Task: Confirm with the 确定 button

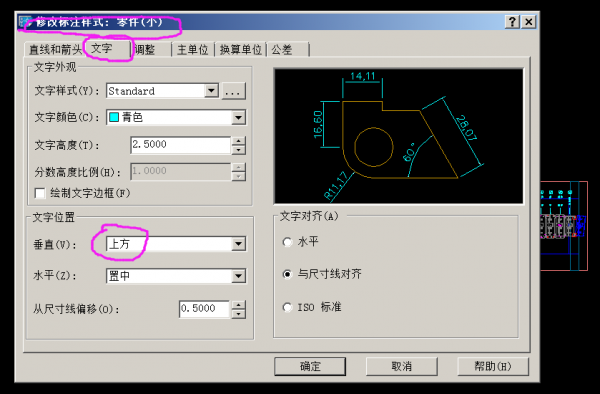Action: point(310,366)
